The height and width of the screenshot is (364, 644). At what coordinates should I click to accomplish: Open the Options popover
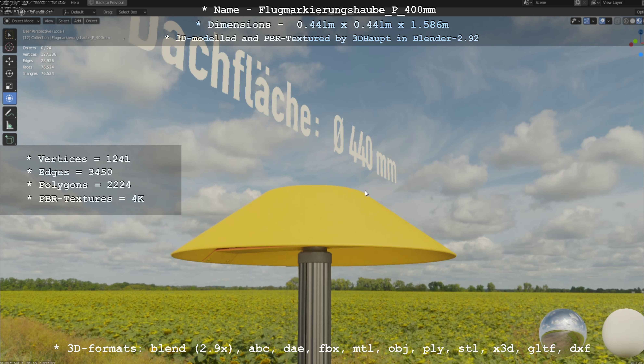point(639,12)
